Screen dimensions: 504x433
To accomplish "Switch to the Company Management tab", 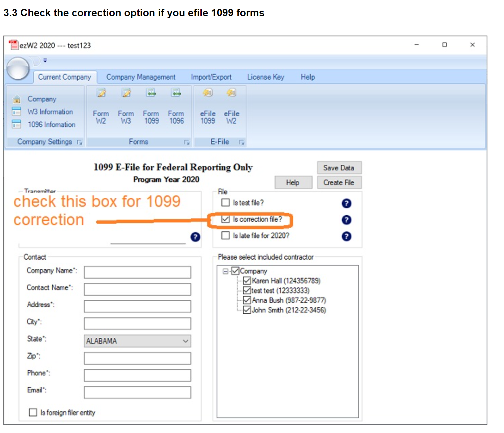I will tap(141, 77).
